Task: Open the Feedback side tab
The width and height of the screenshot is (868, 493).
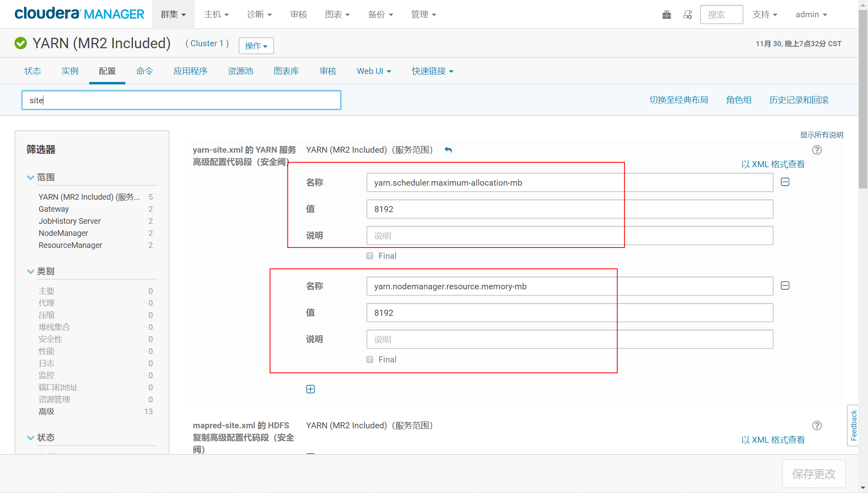Action: pos(853,425)
